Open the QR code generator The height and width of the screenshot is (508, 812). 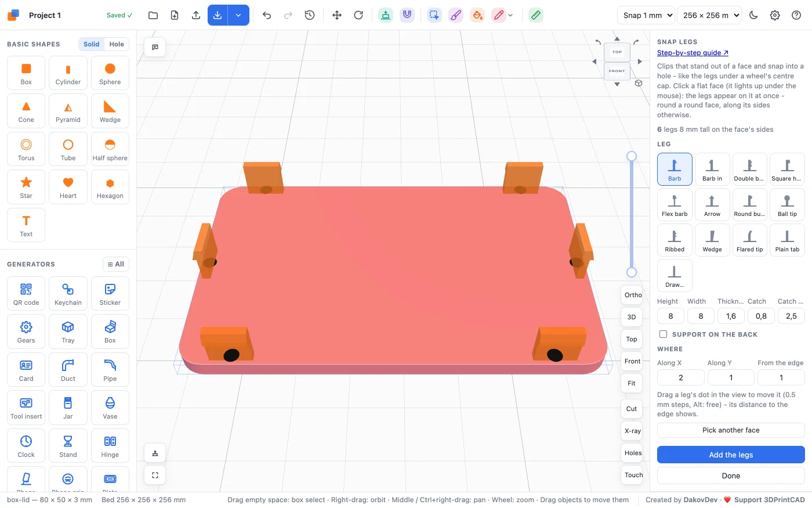tap(26, 294)
